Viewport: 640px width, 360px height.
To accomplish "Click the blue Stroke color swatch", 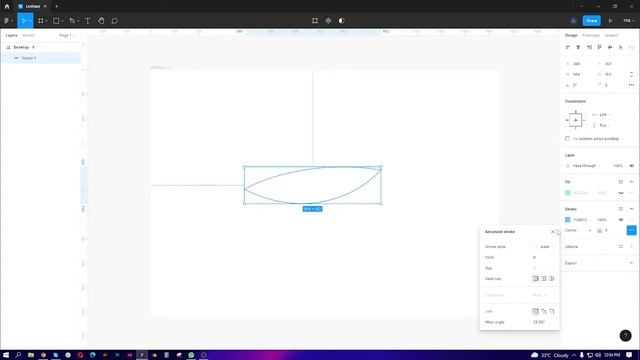I will point(567,220).
